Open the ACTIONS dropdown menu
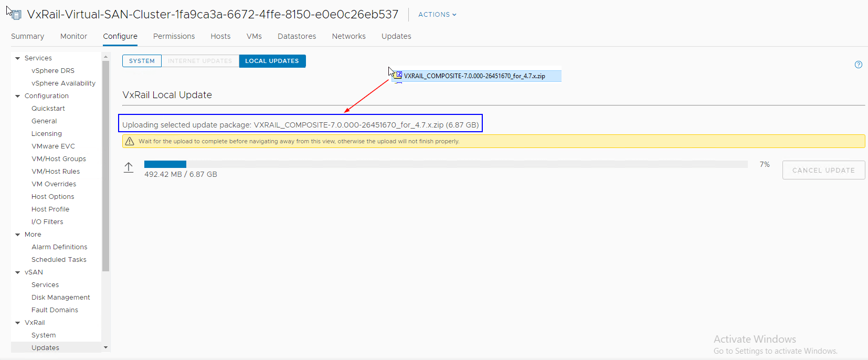This screenshot has width=868, height=360. click(x=437, y=15)
